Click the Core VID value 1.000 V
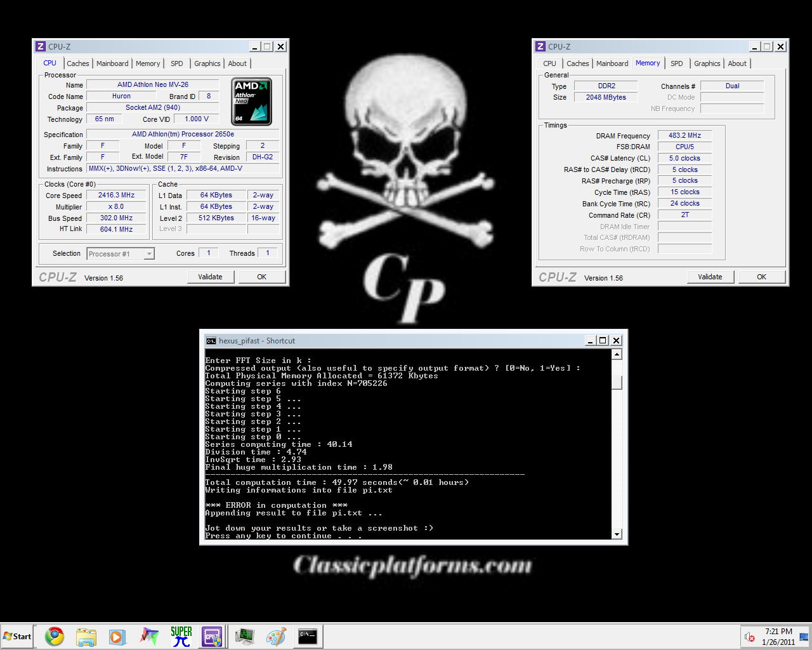 coord(197,119)
